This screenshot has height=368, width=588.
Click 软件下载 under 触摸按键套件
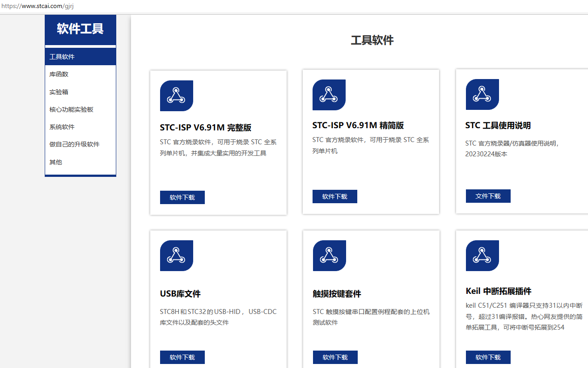(x=335, y=357)
